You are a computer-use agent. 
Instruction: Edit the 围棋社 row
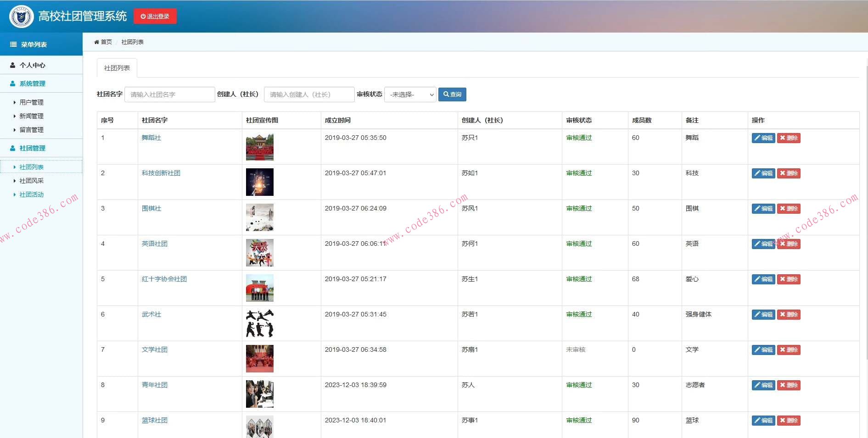coord(763,209)
